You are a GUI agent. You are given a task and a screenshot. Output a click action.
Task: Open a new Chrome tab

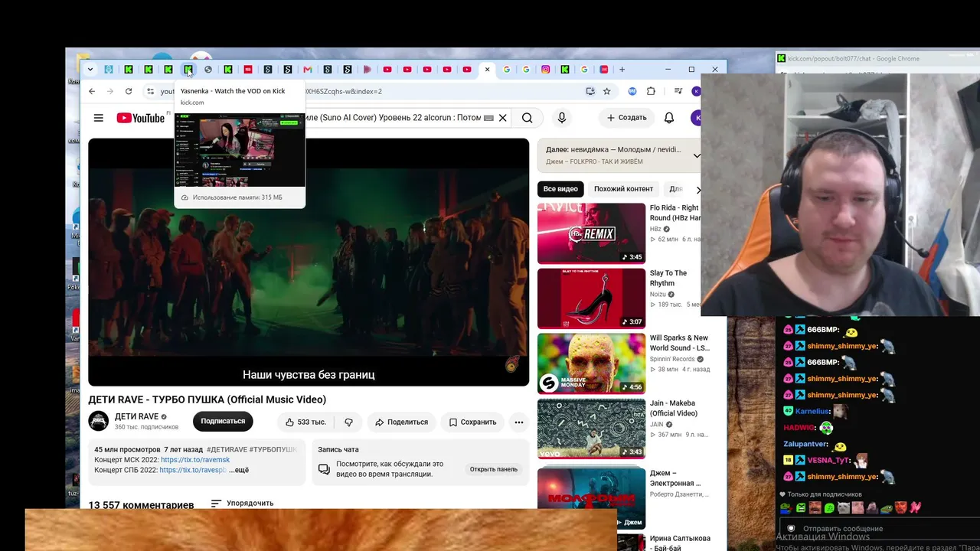click(x=622, y=70)
